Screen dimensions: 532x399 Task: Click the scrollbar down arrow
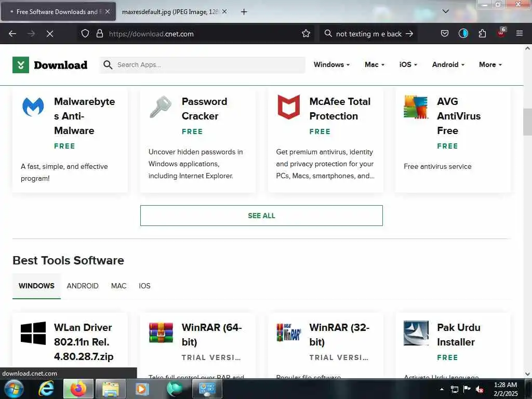pyautogui.click(x=527, y=374)
